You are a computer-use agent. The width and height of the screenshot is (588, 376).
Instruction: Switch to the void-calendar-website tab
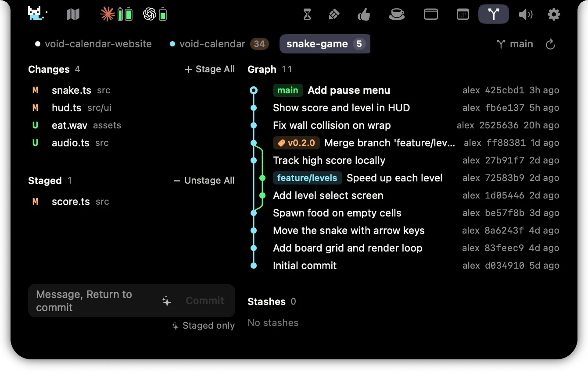93,44
